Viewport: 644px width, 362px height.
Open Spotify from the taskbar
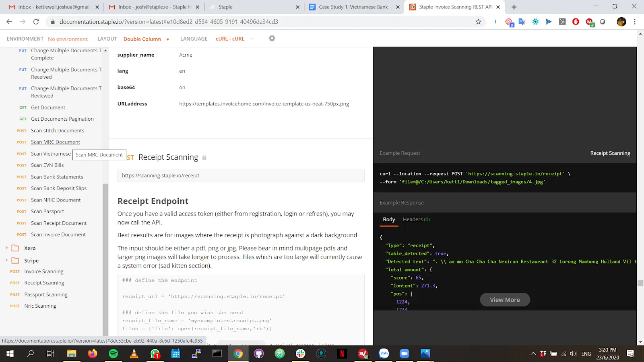point(114,354)
